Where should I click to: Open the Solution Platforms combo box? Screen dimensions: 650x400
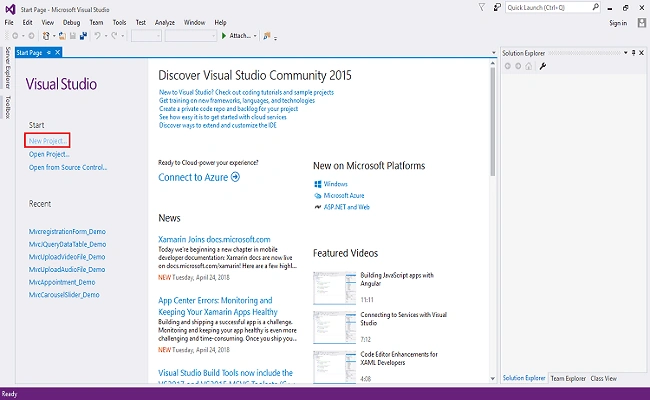pos(191,36)
